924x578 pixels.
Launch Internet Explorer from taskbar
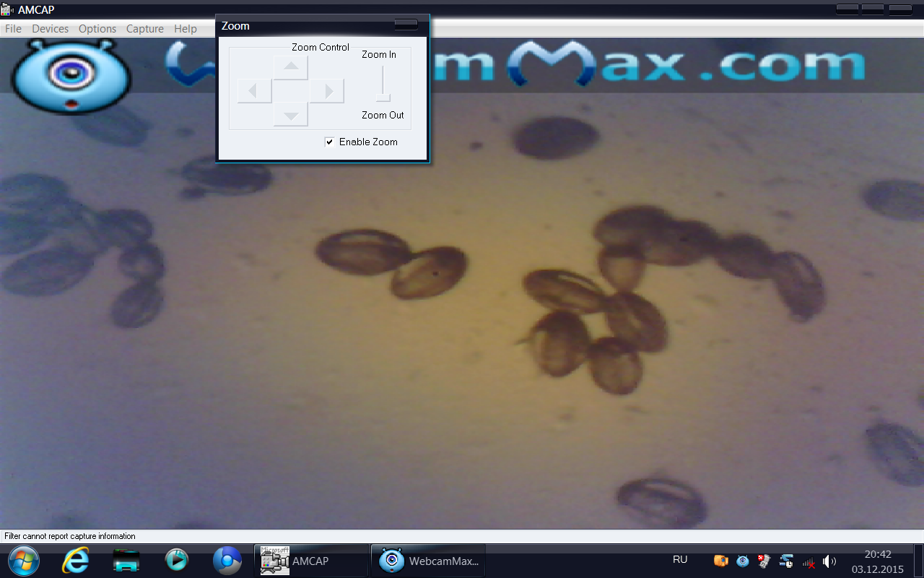point(76,561)
